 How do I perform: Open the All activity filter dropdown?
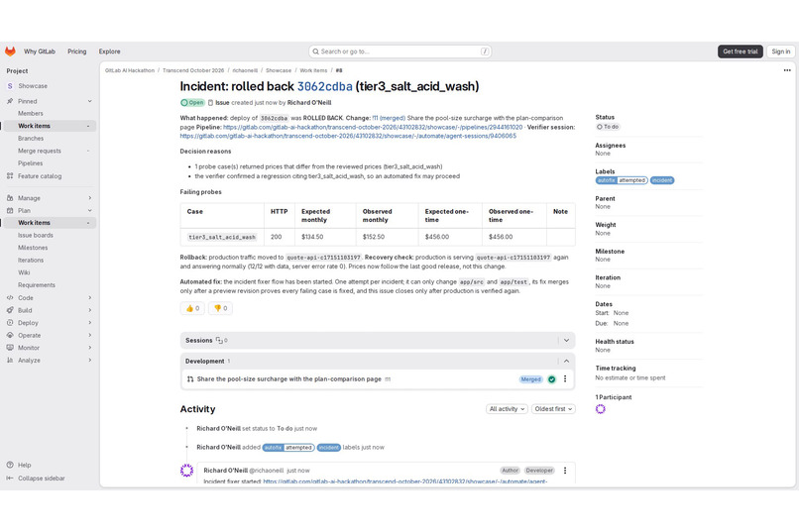[507, 409]
